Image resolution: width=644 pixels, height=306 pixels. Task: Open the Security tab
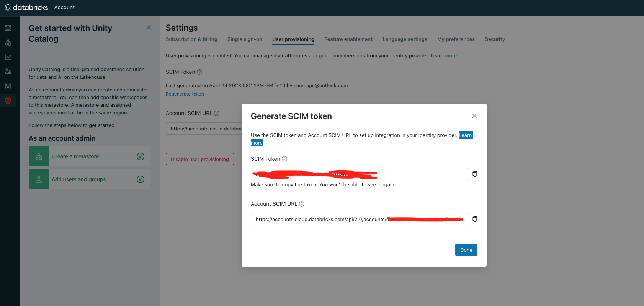[495, 39]
